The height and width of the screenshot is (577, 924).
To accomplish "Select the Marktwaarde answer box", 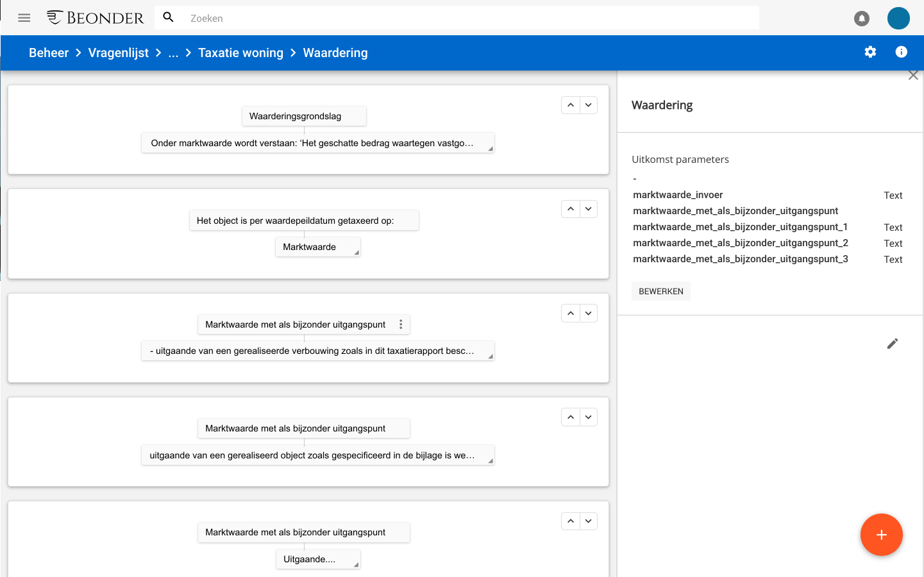I will tap(317, 247).
